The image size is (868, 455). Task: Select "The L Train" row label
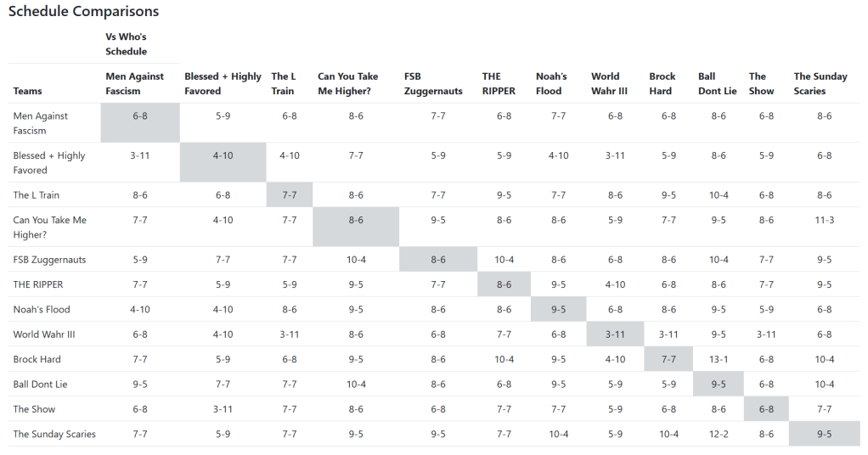pos(37,195)
